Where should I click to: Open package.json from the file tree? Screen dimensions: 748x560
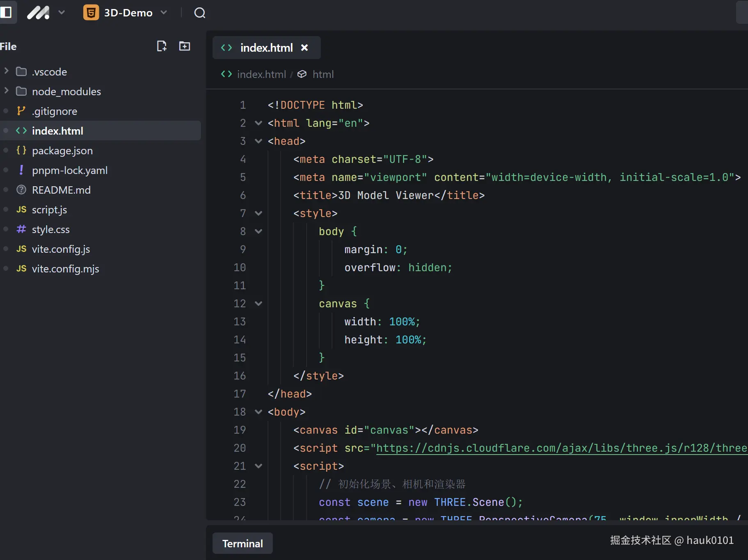tap(62, 151)
